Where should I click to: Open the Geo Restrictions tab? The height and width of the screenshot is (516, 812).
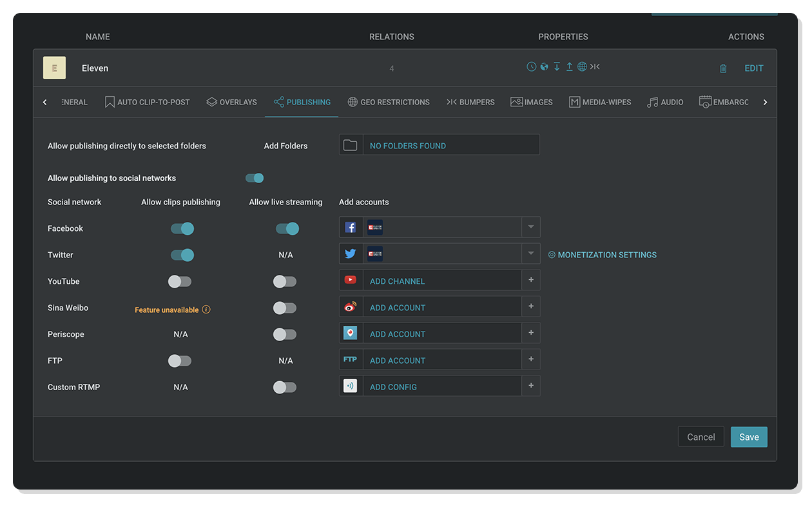[x=389, y=102]
